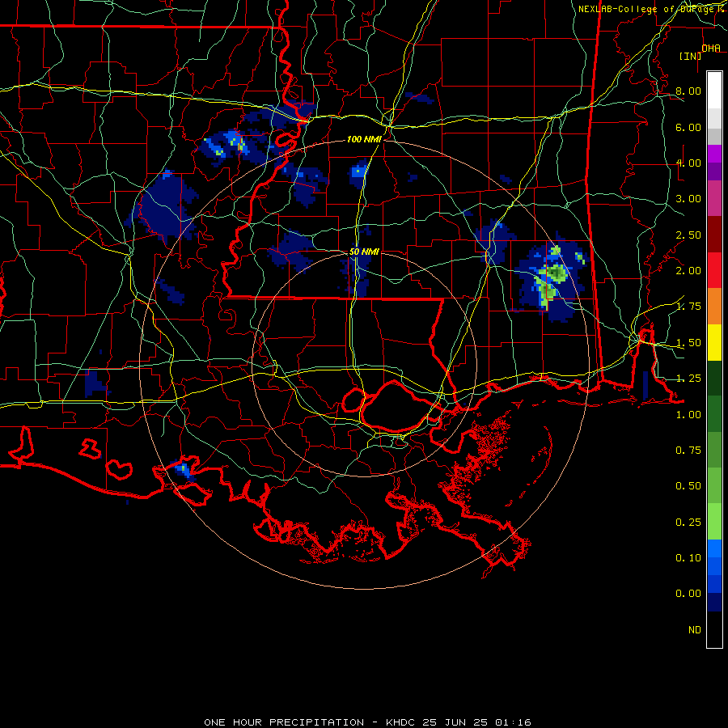Image resolution: width=728 pixels, height=728 pixels.
Task: Click the 2.00 legend value
Action: (x=688, y=271)
